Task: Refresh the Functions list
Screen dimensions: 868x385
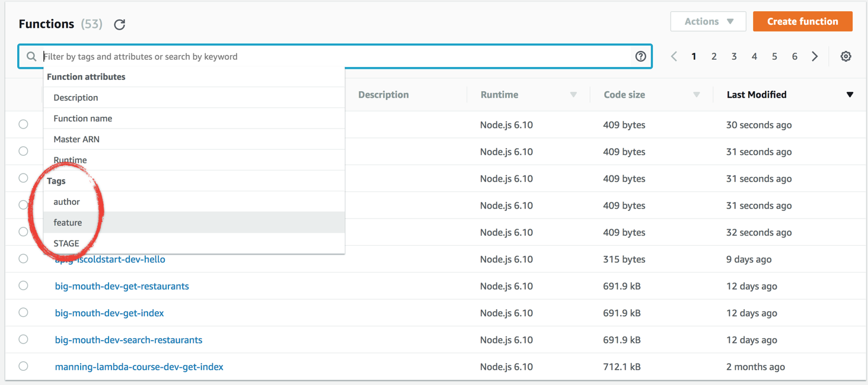Action: [x=120, y=24]
